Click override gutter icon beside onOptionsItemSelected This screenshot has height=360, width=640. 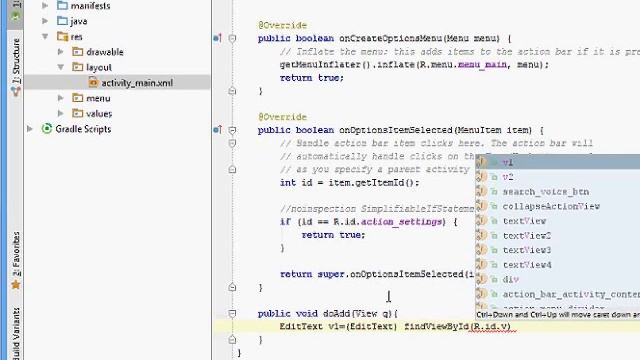[217, 130]
